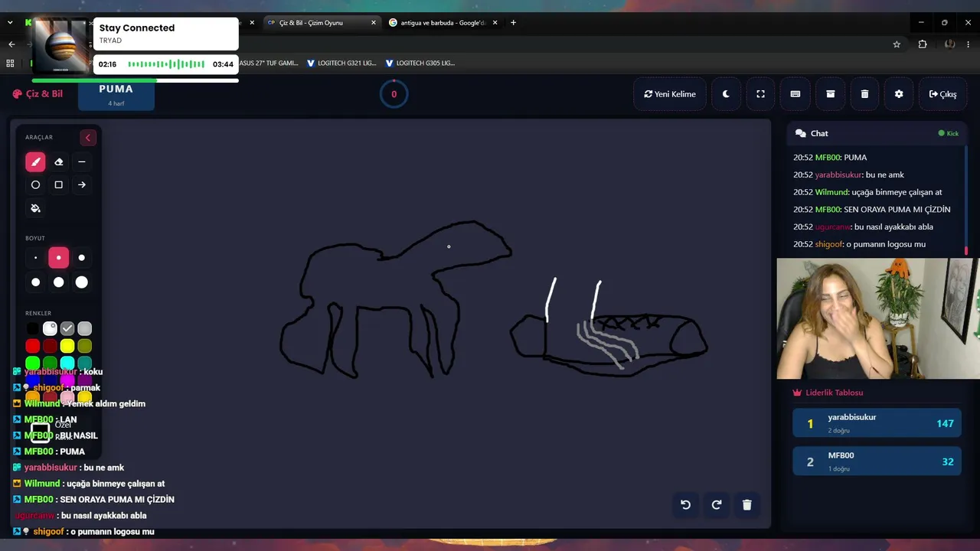Bookmark this page with the star

pyautogui.click(x=897, y=44)
